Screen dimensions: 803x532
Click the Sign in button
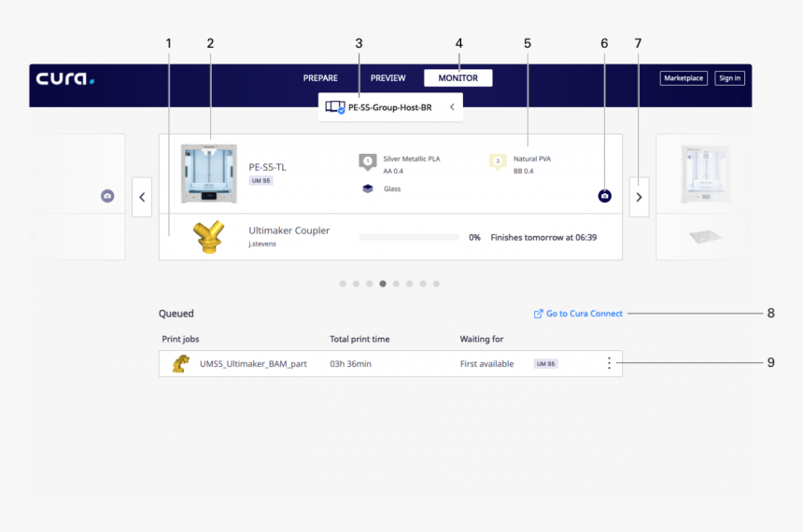(729, 77)
